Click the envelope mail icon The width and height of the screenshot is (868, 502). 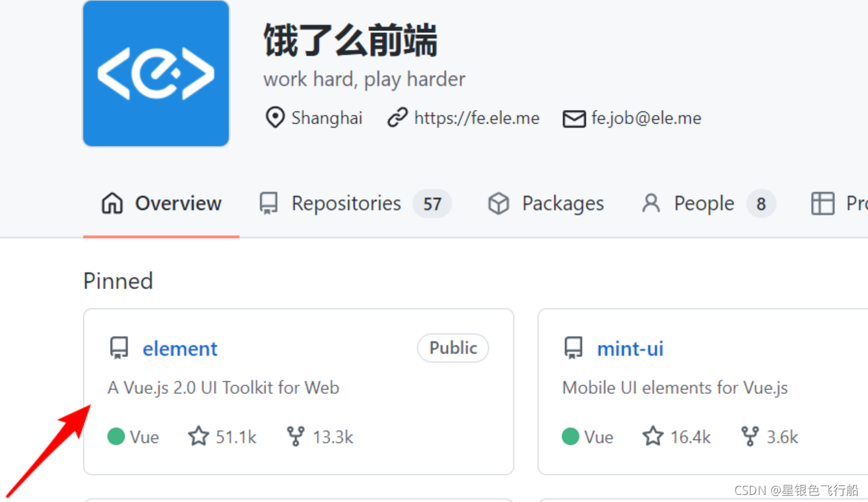(573, 118)
